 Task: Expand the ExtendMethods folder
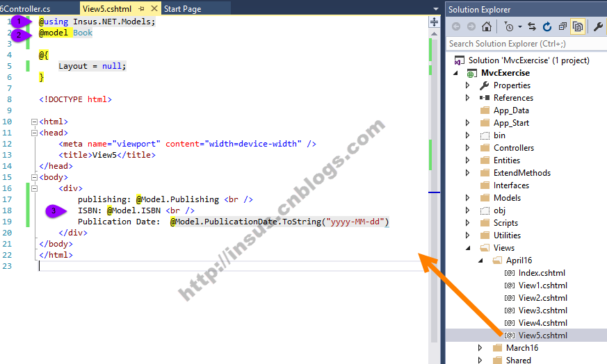coord(467,173)
